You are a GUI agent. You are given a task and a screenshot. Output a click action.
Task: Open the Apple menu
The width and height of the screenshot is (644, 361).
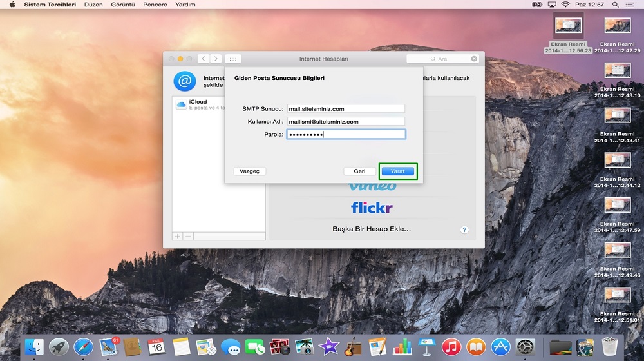click(x=12, y=5)
